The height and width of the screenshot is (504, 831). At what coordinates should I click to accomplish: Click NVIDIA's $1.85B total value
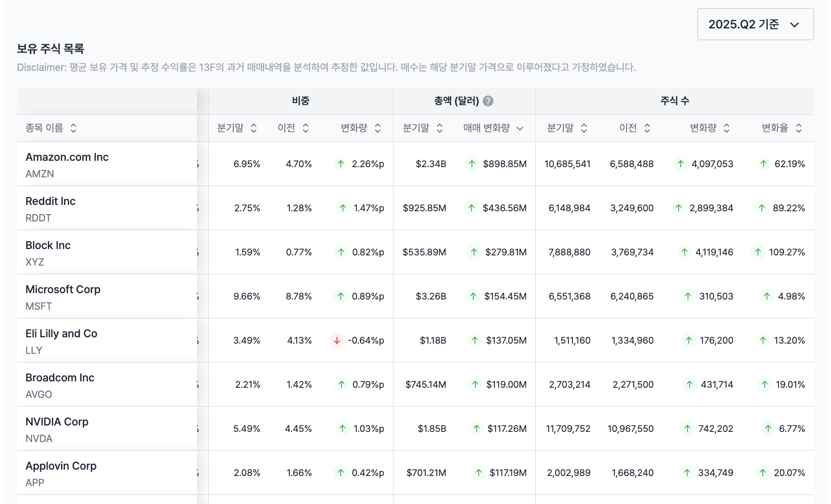[x=432, y=428]
